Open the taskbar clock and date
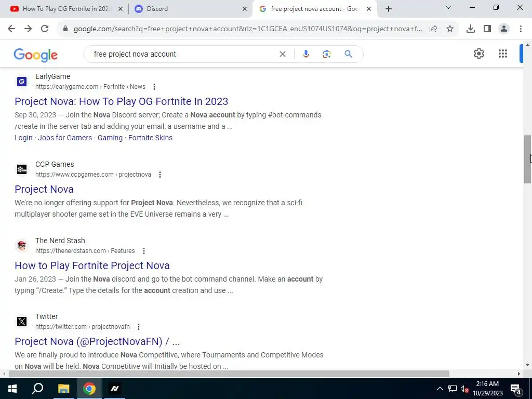The height and width of the screenshot is (399, 532). (487, 389)
